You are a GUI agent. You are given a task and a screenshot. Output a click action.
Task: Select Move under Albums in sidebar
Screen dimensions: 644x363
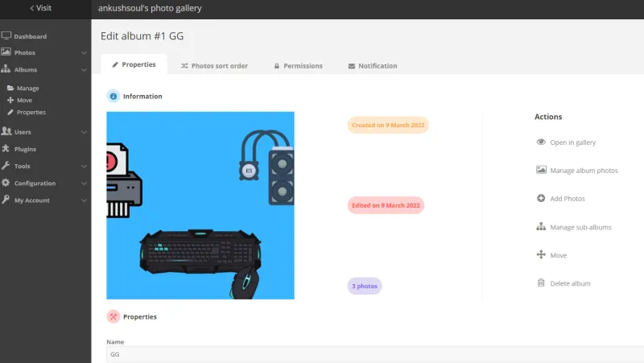pyautogui.click(x=24, y=101)
